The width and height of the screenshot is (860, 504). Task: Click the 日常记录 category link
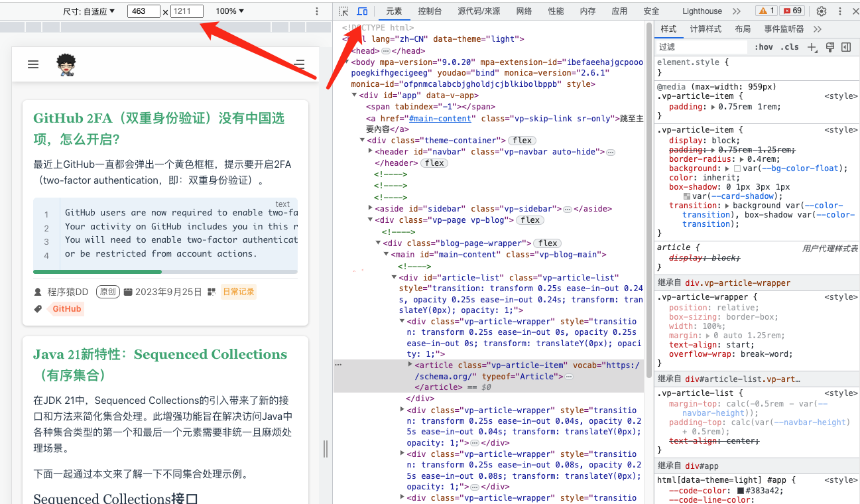pos(238,292)
